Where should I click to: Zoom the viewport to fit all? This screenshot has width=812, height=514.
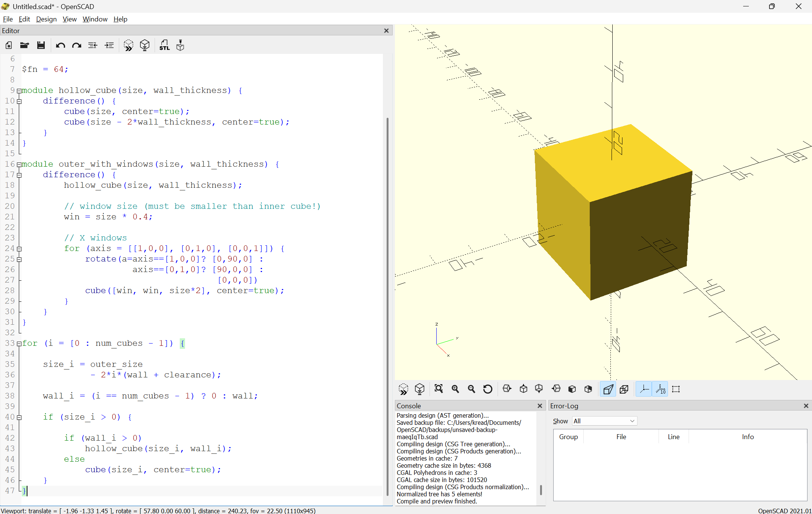[x=439, y=389]
